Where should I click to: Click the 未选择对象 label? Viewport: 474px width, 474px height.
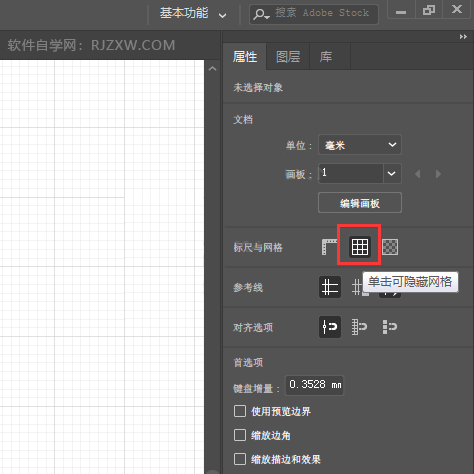point(258,88)
